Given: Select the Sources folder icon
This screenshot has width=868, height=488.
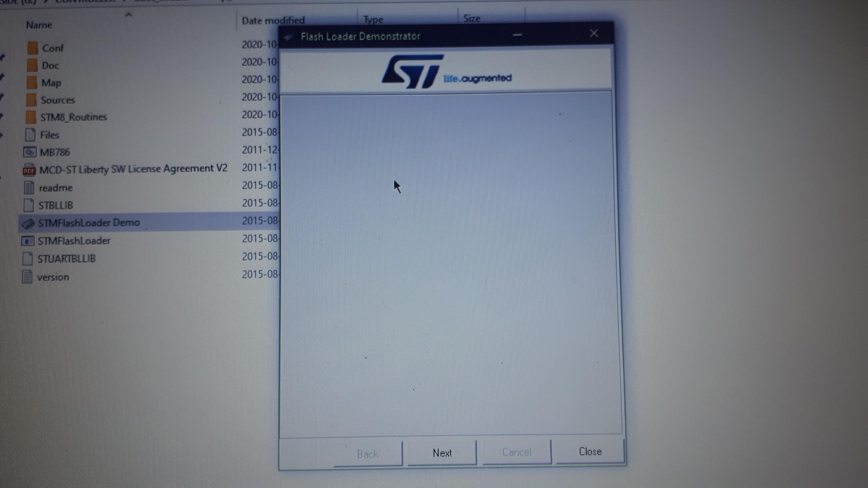Looking at the screenshot, I should click(x=31, y=100).
